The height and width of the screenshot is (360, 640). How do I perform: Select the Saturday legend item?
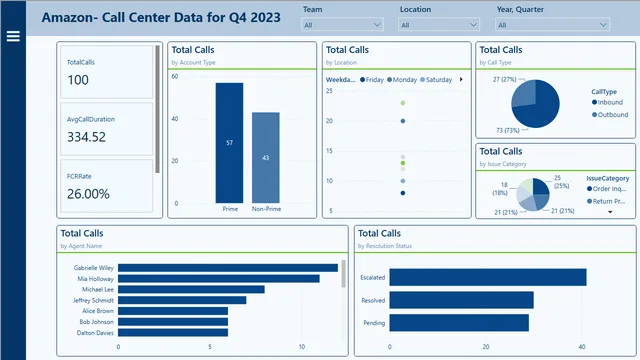click(x=436, y=80)
